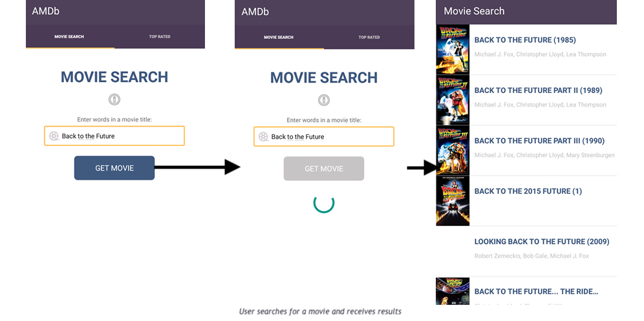The width and height of the screenshot is (644, 321).
Task: Select the BACK TO THE FUTURE PART II (1989) title
Action: 538,90
